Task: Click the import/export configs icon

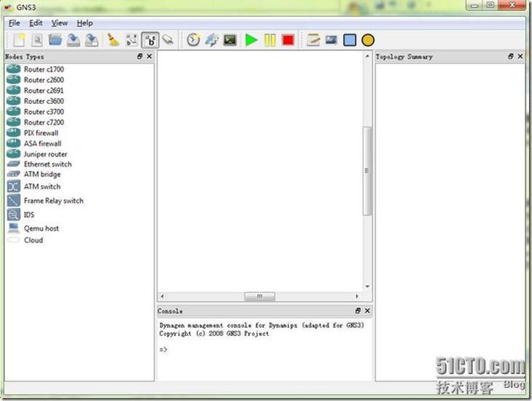Action: (212, 40)
